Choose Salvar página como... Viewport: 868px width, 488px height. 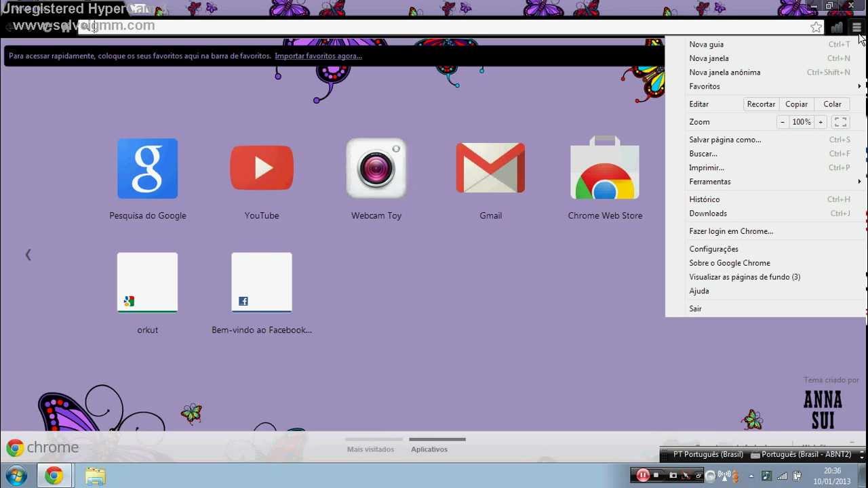pos(766,140)
